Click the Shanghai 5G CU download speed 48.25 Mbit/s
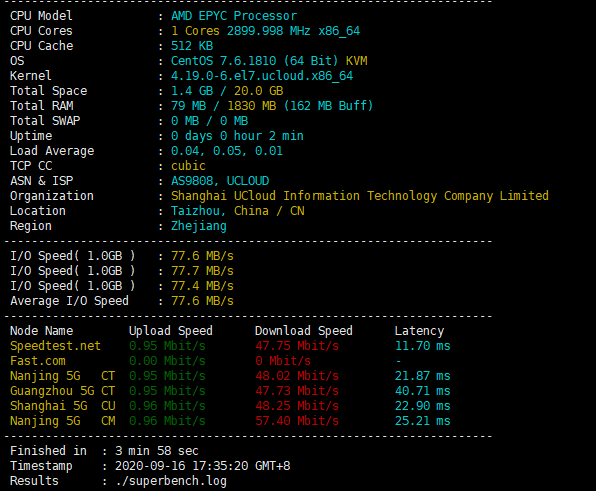 [x=297, y=406]
